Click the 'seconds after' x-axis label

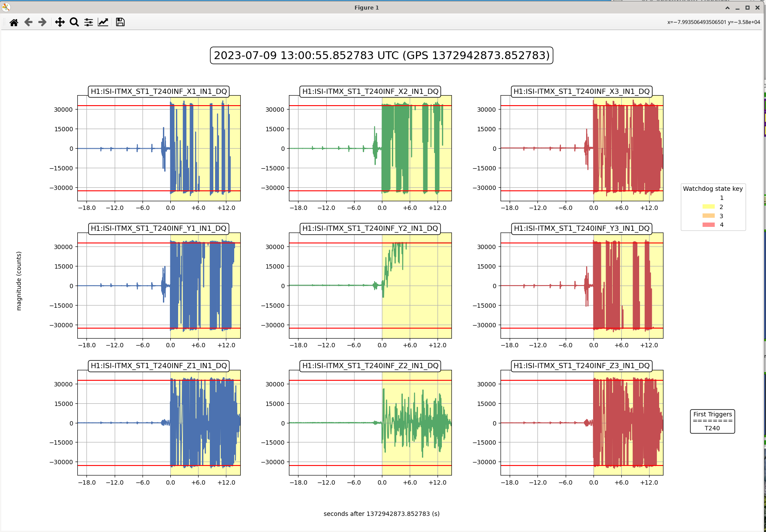pyautogui.click(x=381, y=514)
